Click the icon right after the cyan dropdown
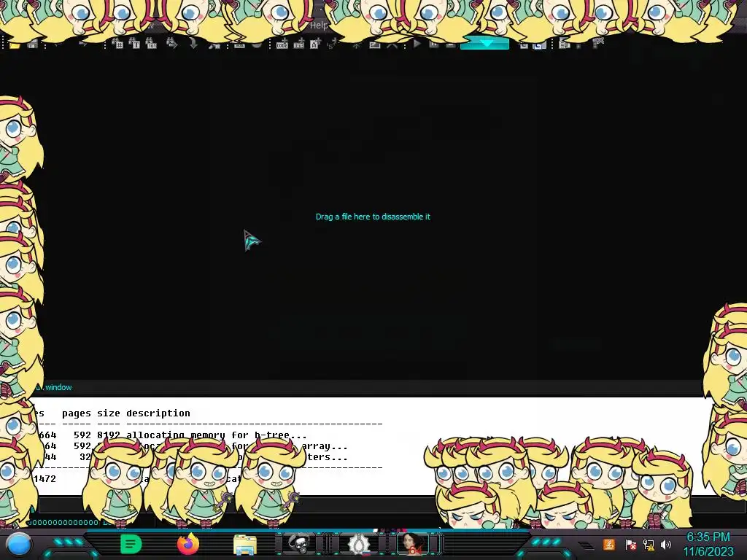747x560 pixels. point(524,44)
